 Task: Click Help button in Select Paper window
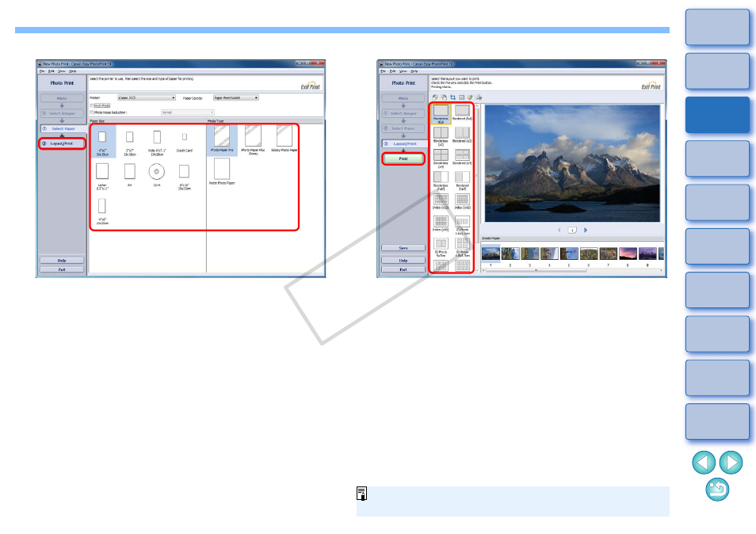pyautogui.click(x=62, y=261)
